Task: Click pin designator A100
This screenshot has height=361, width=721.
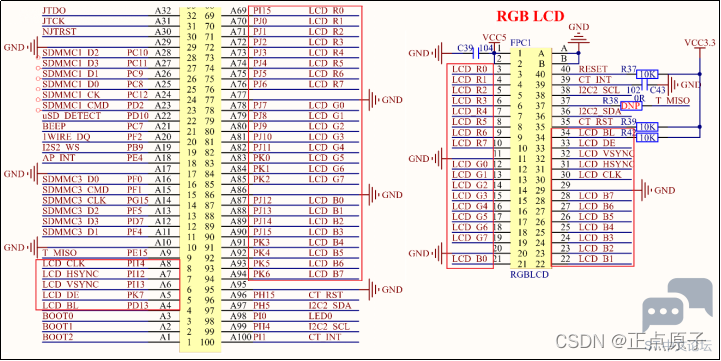Action: point(241,337)
